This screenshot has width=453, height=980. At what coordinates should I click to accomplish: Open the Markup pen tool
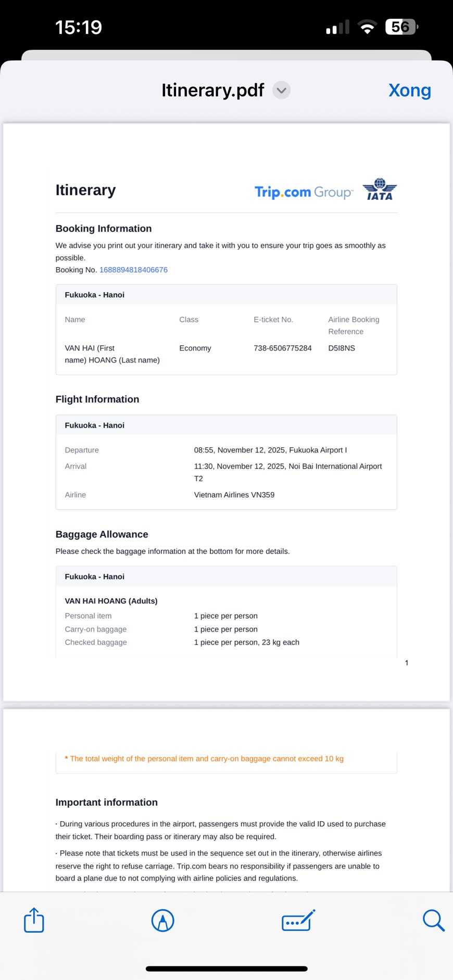(162, 920)
